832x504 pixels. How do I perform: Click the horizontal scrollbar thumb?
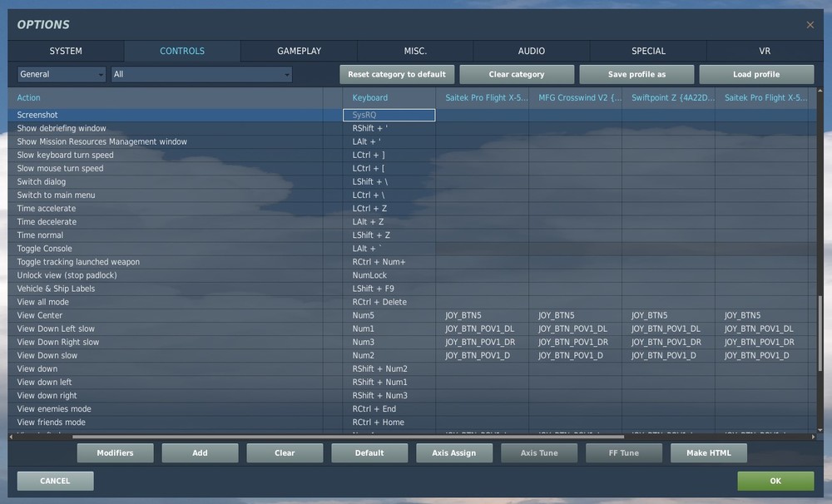[348, 437]
